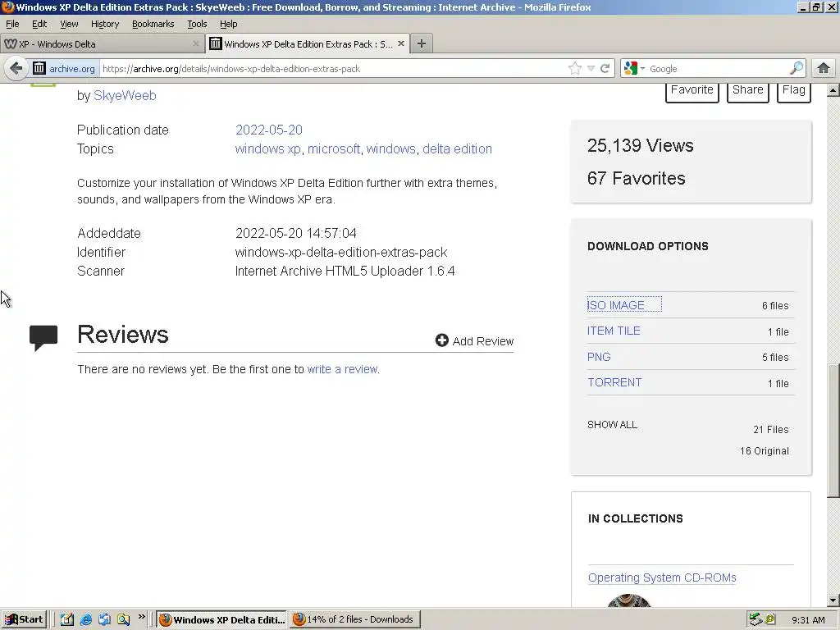This screenshot has height=630, width=840.
Task: Click the vertical scrollbar thumb
Action: pos(833,431)
